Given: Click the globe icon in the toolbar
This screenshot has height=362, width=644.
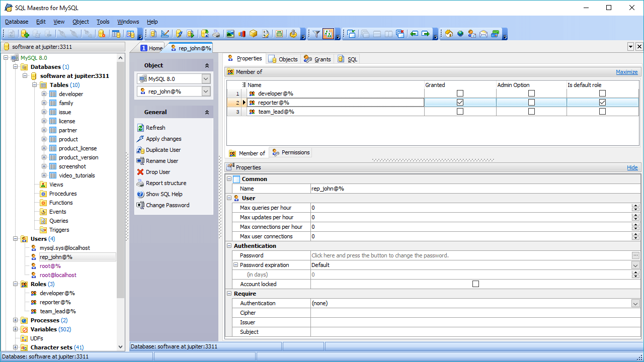Looking at the screenshot, I should [x=460, y=34].
